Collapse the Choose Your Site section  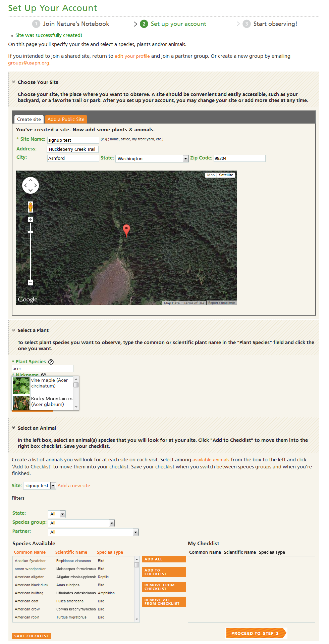14,82
